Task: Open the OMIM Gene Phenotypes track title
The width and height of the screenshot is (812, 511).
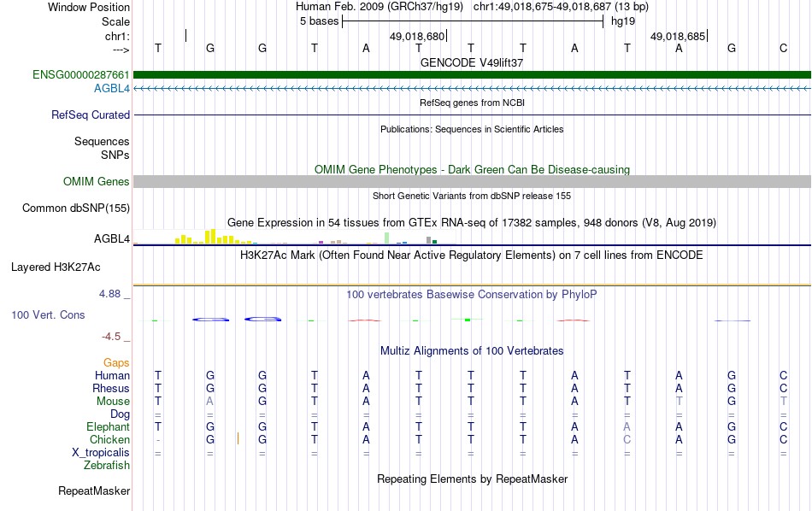Action: click(x=472, y=170)
